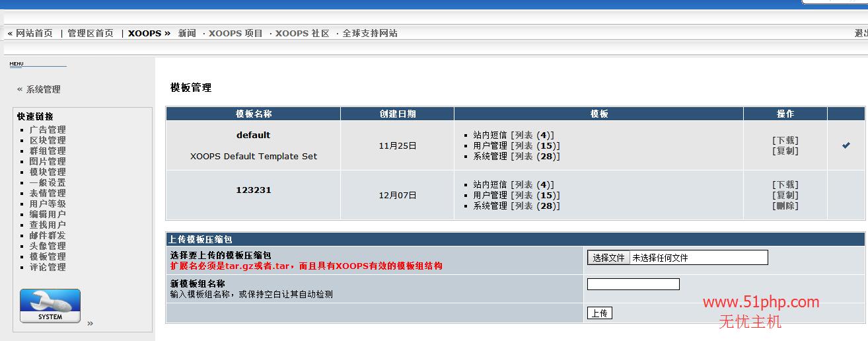Delete the 123231 template set
This screenshot has height=341, width=868.
[785, 206]
